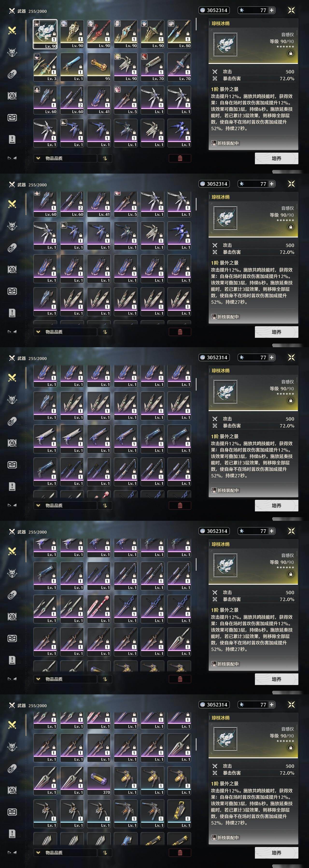
Task: Select the purple capsule item showing 370
Action: click(99, 781)
